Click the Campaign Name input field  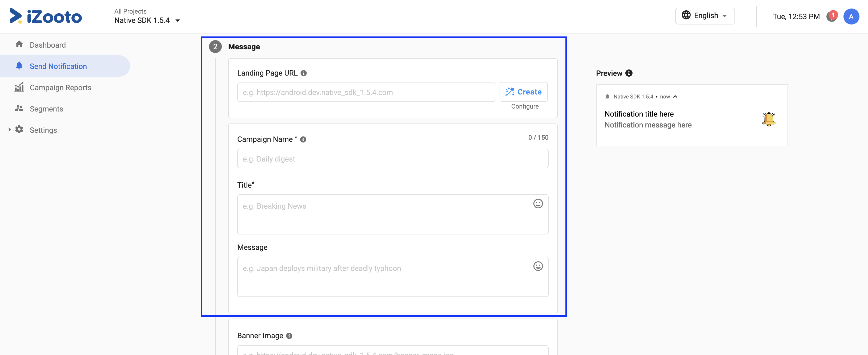click(393, 159)
